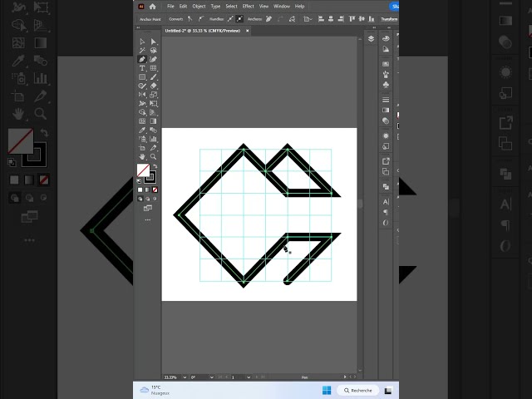
Task: Select the Lasso tool
Action: 153,51
